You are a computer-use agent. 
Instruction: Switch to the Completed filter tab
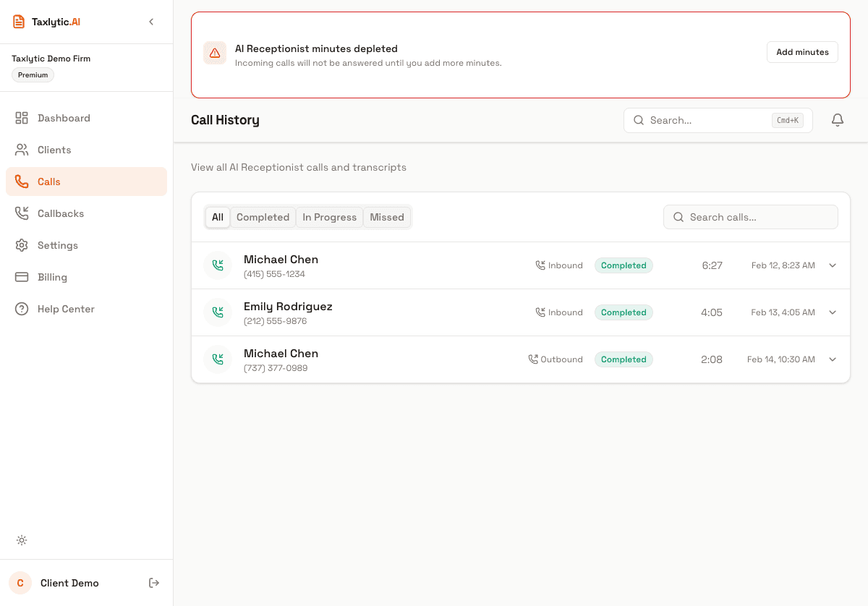click(x=263, y=217)
